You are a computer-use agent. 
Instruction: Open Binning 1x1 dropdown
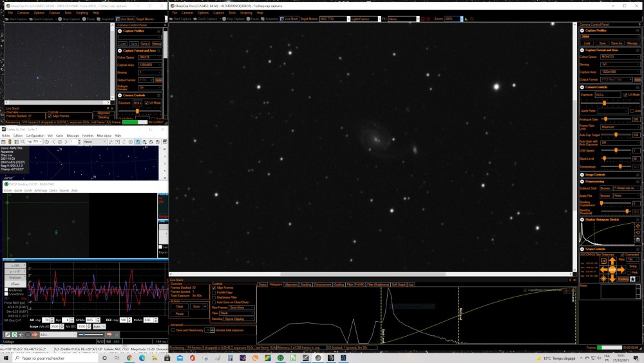[620, 64]
